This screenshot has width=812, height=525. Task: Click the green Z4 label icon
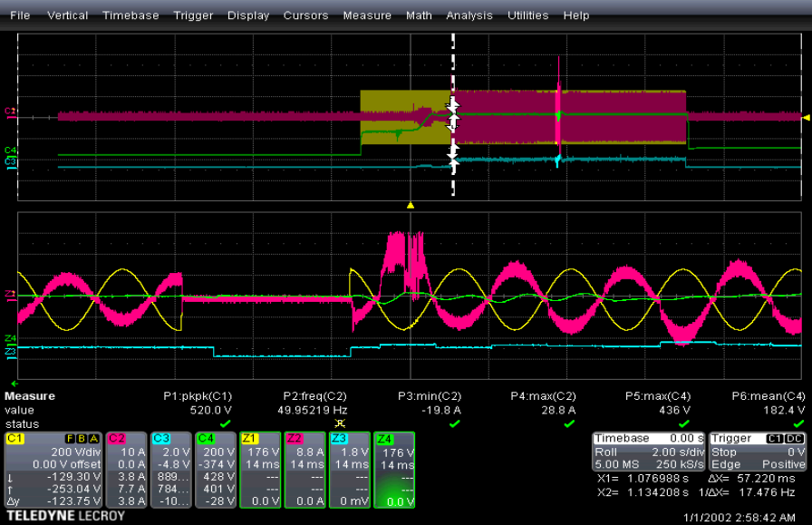(x=383, y=439)
